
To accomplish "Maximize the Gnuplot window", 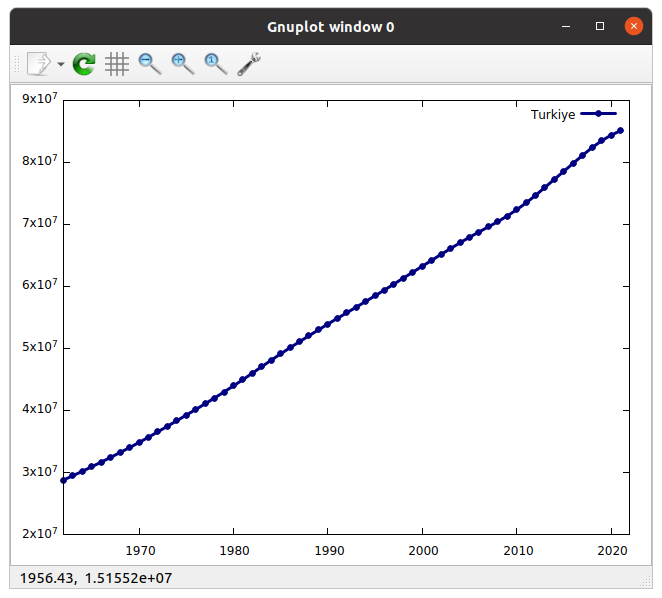I will tap(600, 27).
